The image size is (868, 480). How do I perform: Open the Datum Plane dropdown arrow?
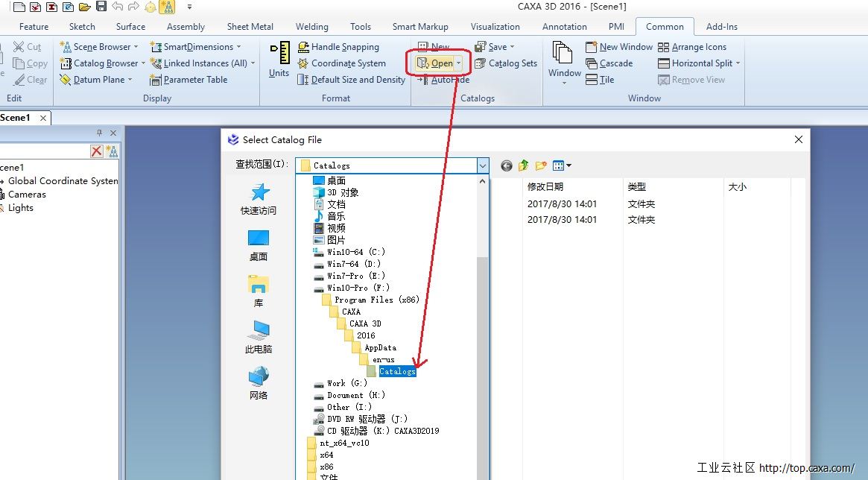[x=130, y=80]
